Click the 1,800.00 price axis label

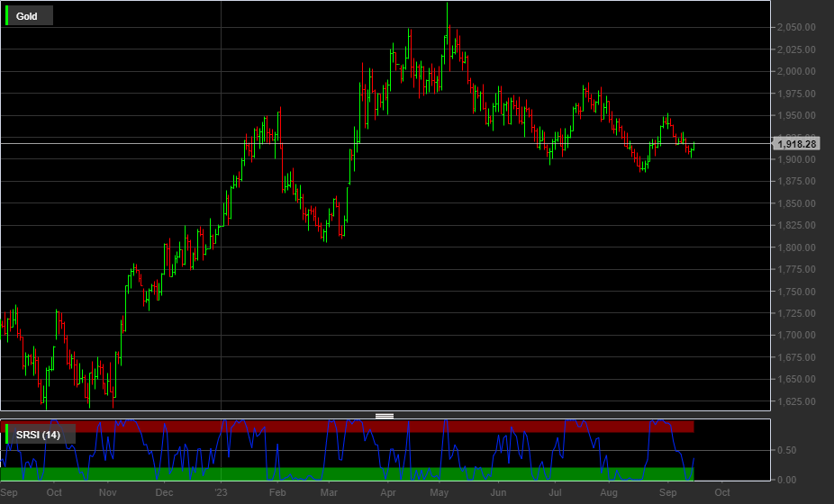(x=796, y=247)
